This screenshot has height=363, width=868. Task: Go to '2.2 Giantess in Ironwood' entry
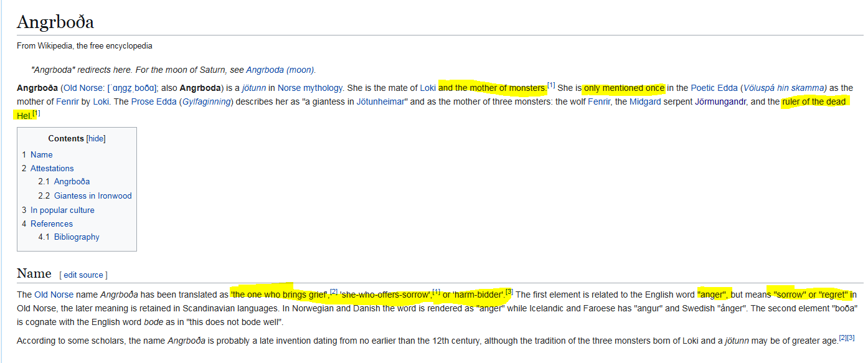tap(85, 196)
